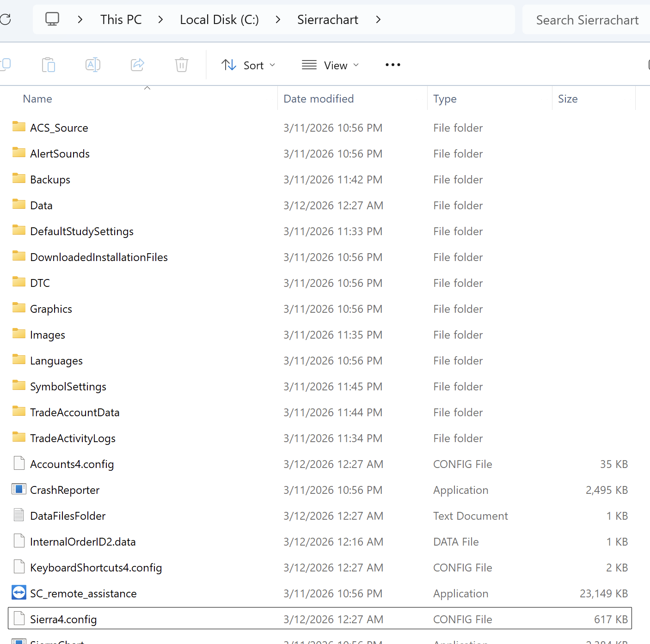The height and width of the screenshot is (644, 650).
Task: Select the Graphics folder name
Action: click(51, 309)
